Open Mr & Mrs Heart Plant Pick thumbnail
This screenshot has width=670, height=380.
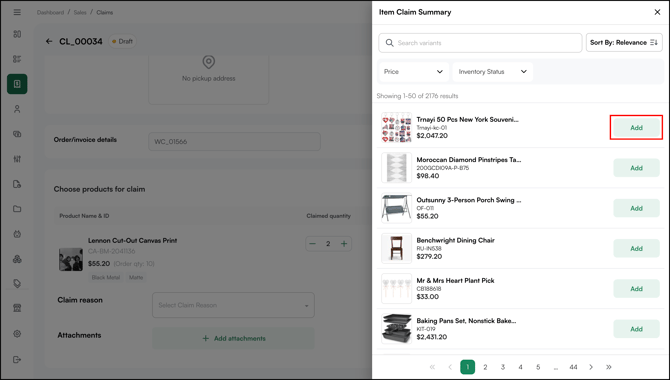(397, 288)
